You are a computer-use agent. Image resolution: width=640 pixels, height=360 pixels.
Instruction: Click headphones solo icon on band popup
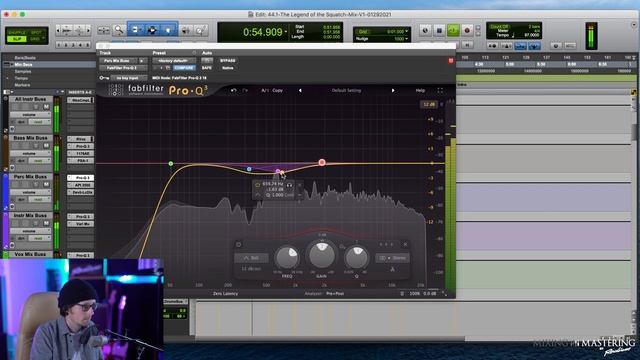click(289, 184)
